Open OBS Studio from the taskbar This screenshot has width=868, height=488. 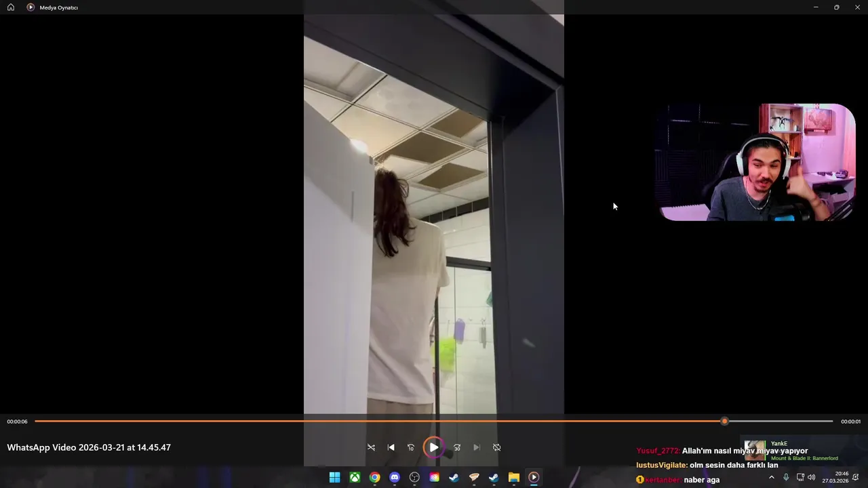pos(414,477)
